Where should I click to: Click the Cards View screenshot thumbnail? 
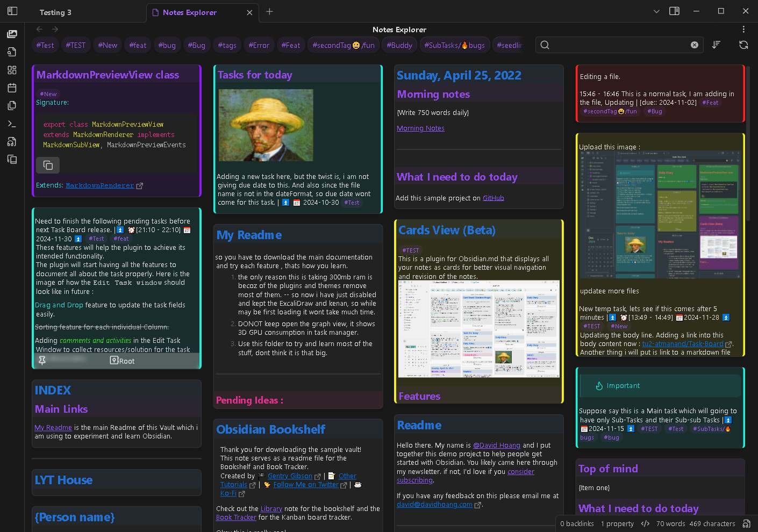pyautogui.click(x=479, y=329)
